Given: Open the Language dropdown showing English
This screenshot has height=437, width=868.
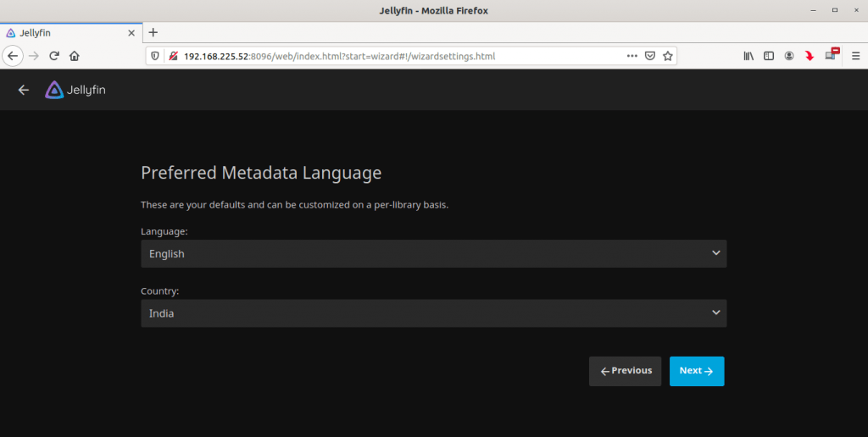Looking at the screenshot, I should [x=433, y=253].
